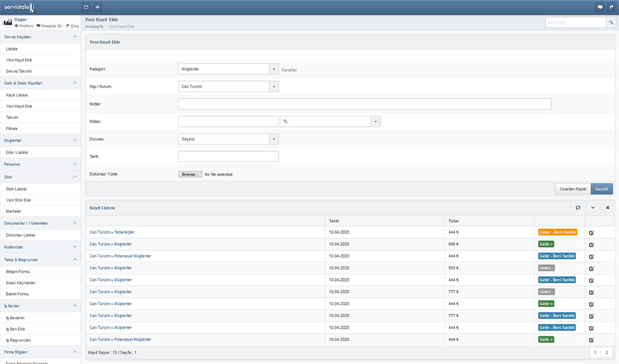Click the plus icon in top bar
The image size is (619, 364).
point(97,7)
